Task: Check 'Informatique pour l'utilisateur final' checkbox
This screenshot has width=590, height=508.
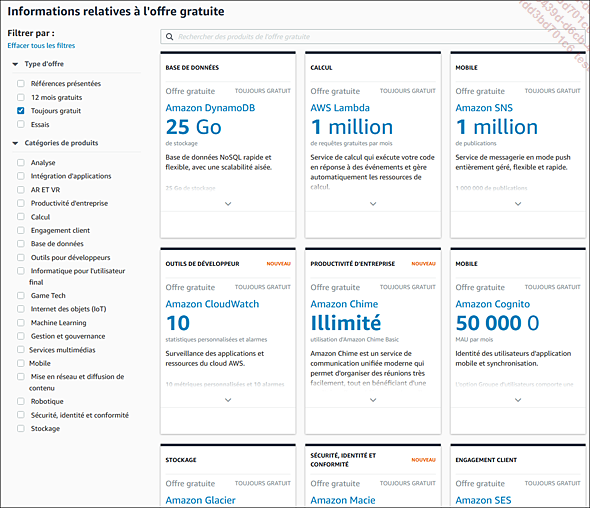Action: click(21, 271)
